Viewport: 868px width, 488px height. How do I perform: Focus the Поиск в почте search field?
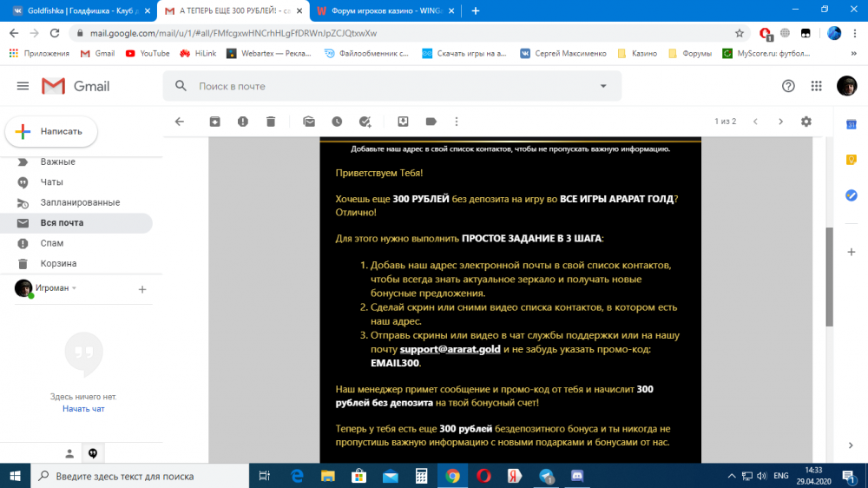pos(392,86)
